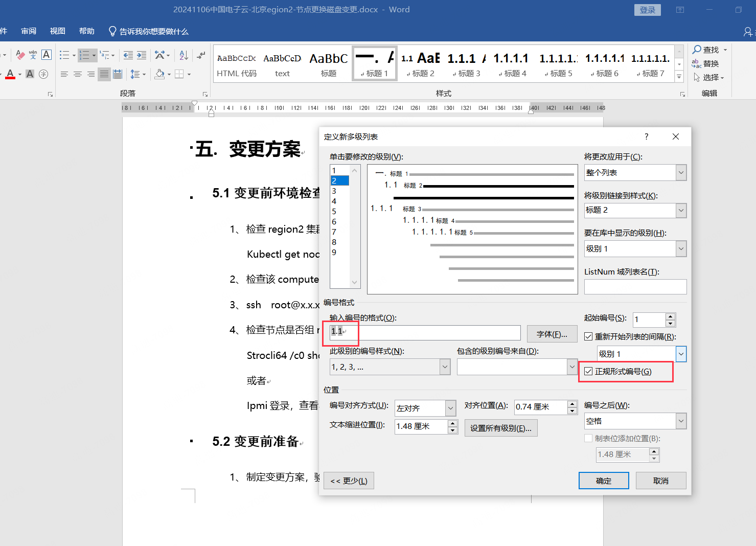The height and width of the screenshot is (546, 756).
Task: Click the numbered list icon
Action: [84, 55]
